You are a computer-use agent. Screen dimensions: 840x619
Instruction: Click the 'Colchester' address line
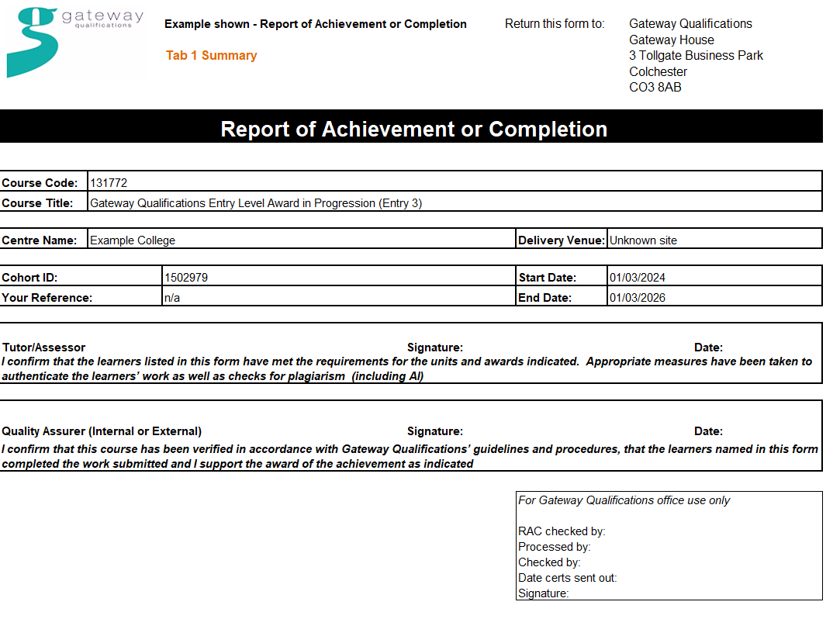coord(658,72)
